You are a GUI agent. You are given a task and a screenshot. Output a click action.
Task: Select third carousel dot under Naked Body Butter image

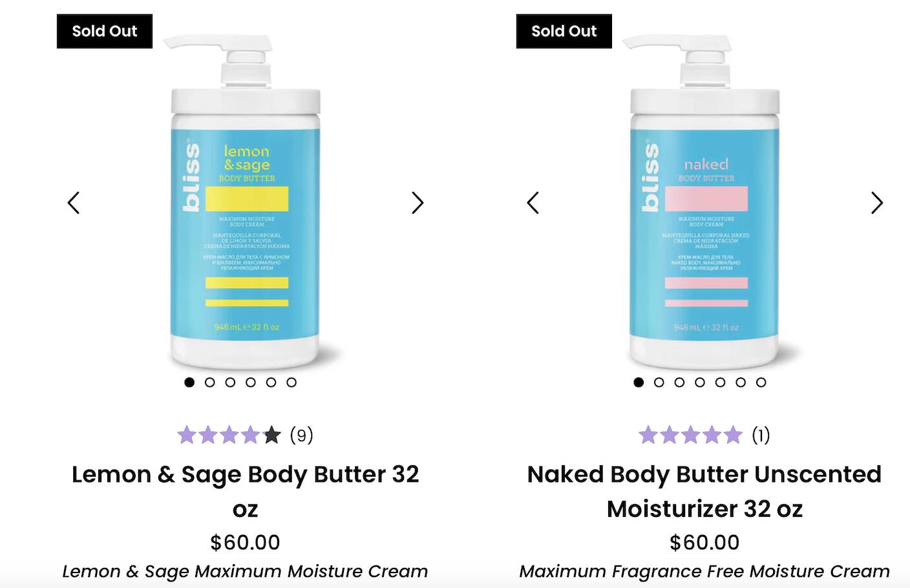pyautogui.click(x=679, y=383)
